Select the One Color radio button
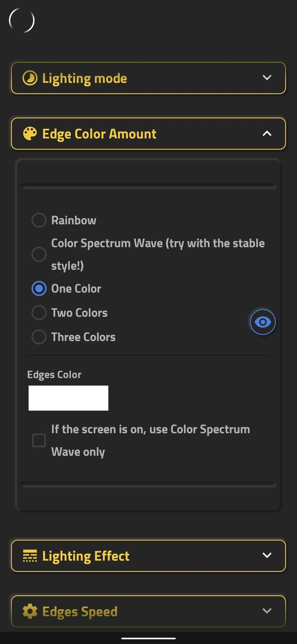297x644 pixels. click(x=39, y=288)
